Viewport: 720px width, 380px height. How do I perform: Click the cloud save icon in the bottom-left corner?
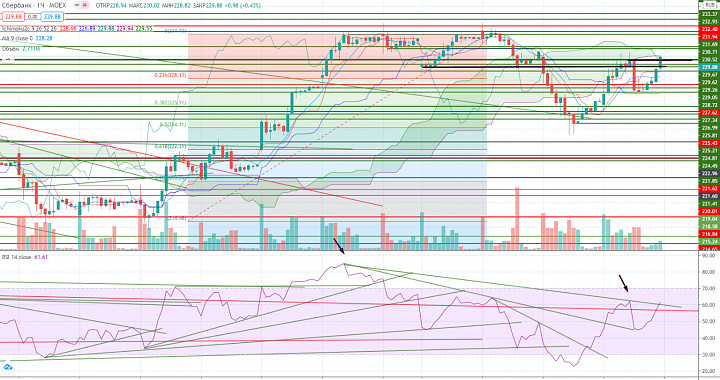click(x=7, y=367)
